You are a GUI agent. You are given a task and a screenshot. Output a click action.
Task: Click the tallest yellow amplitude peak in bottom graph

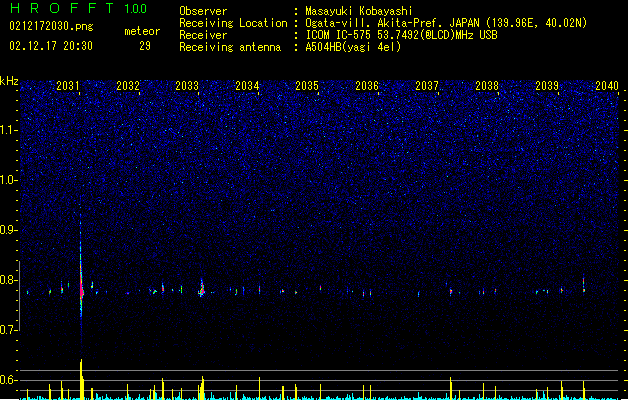81,379
